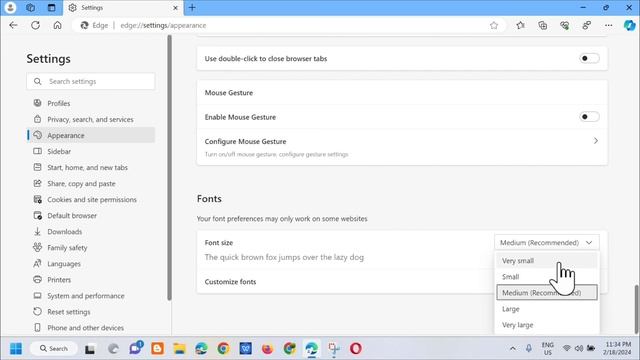Launch Google Chrome from taskbar
640x360 pixels.
tap(223, 349)
